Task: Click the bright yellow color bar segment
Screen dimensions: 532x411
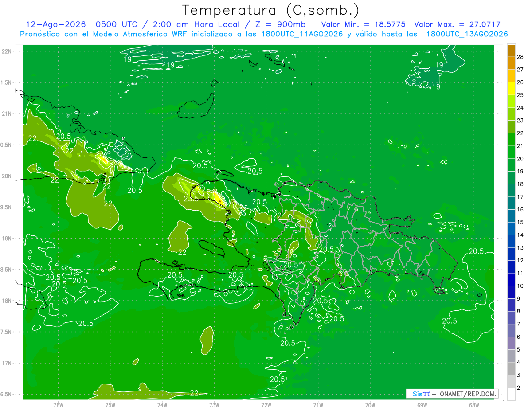Action: pos(511,88)
